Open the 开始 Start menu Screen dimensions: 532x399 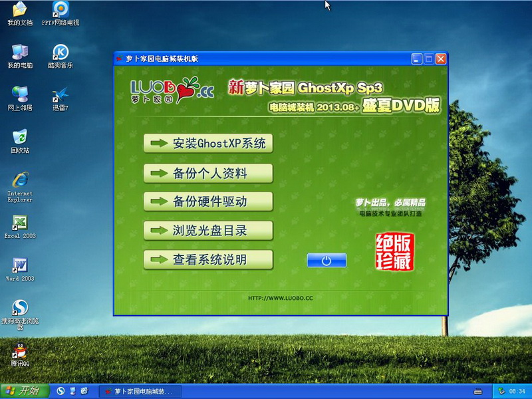pos(23,390)
